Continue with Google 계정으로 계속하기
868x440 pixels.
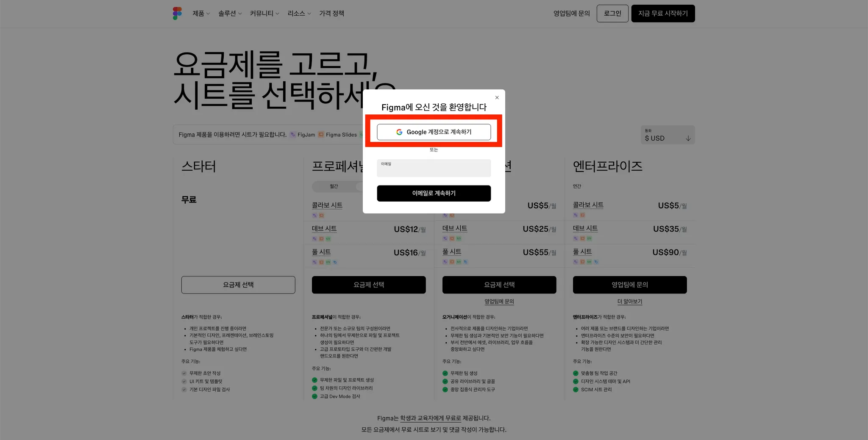pos(434,132)
